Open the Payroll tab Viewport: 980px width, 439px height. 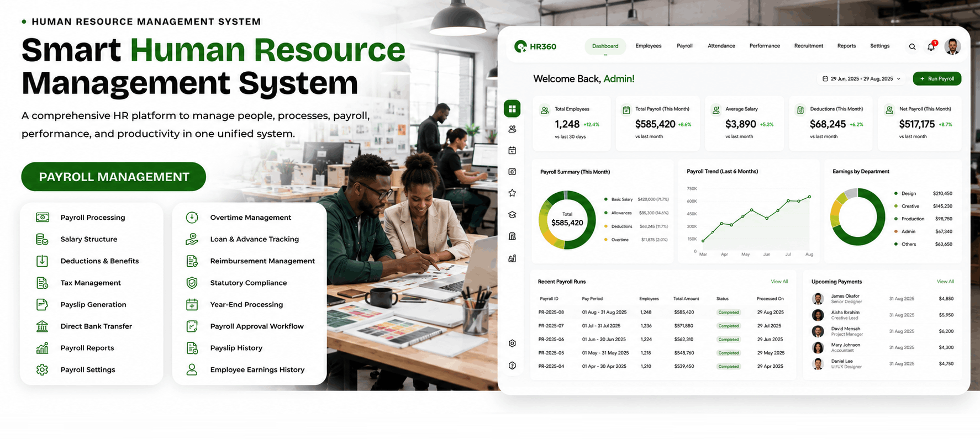point(684,46)
